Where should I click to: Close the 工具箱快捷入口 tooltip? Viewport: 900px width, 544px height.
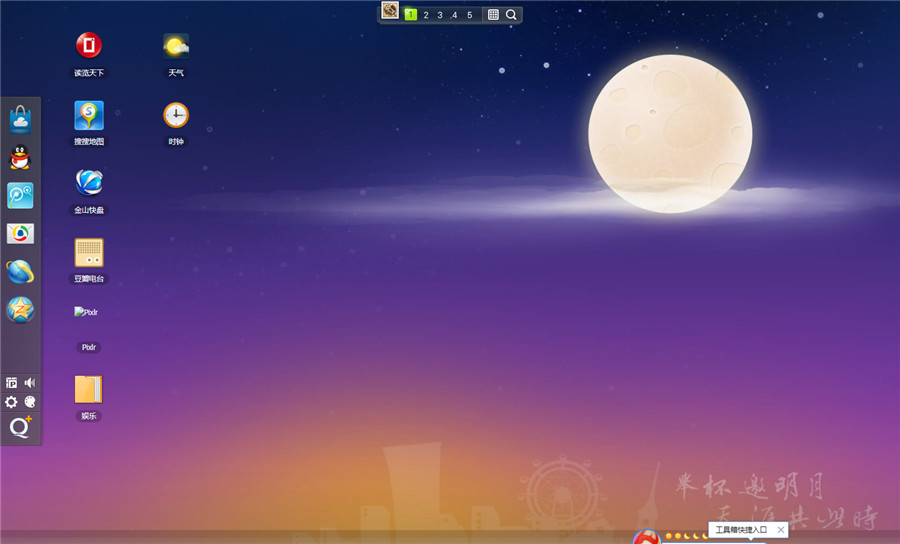[781, 529]
